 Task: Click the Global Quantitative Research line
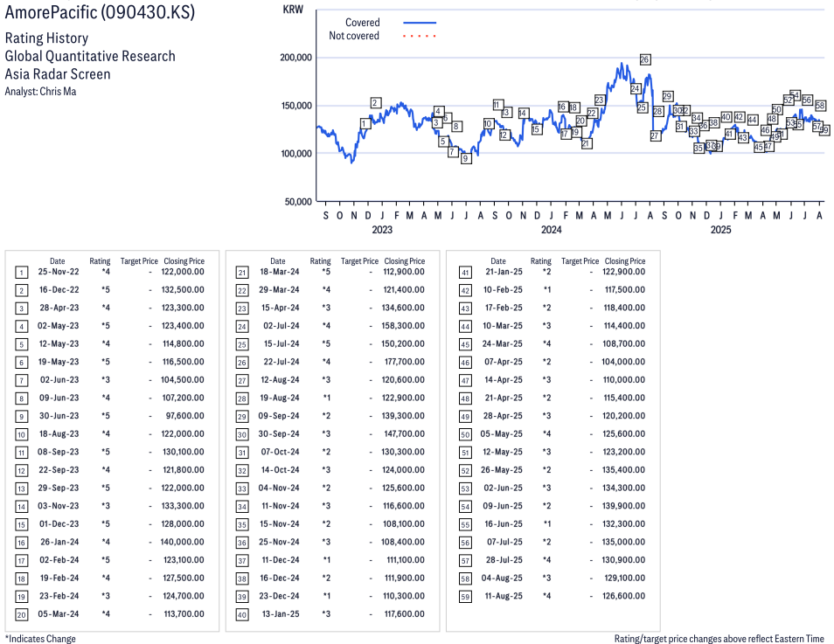[x=90, y=56]
